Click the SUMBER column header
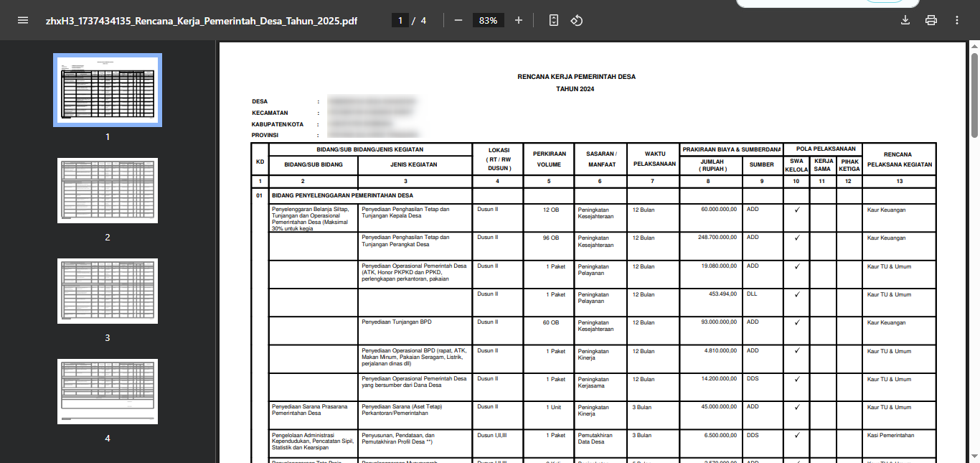 tap(762, 164)
